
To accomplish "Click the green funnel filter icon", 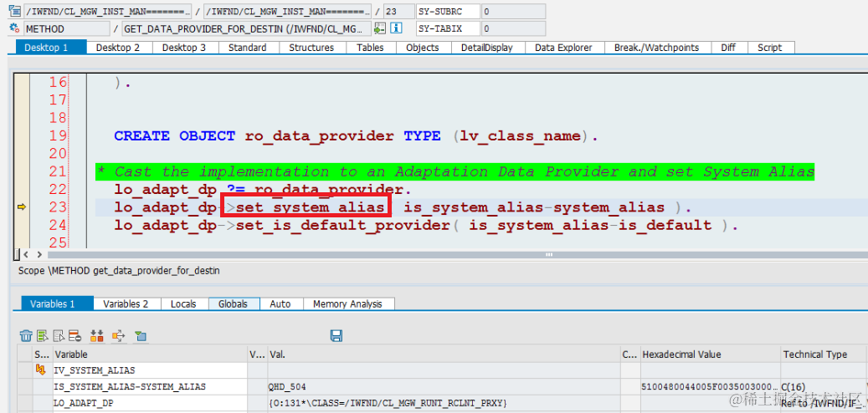I will tap(141, 335).
